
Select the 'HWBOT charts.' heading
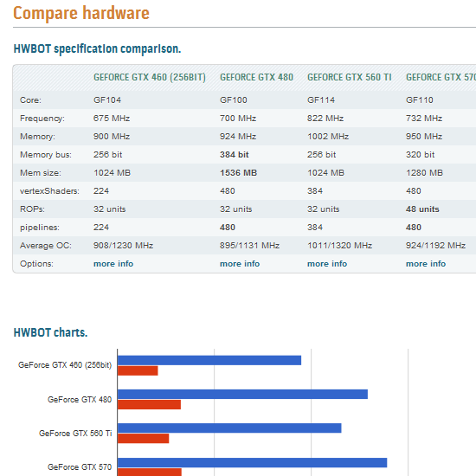click(x=50, y=332)
